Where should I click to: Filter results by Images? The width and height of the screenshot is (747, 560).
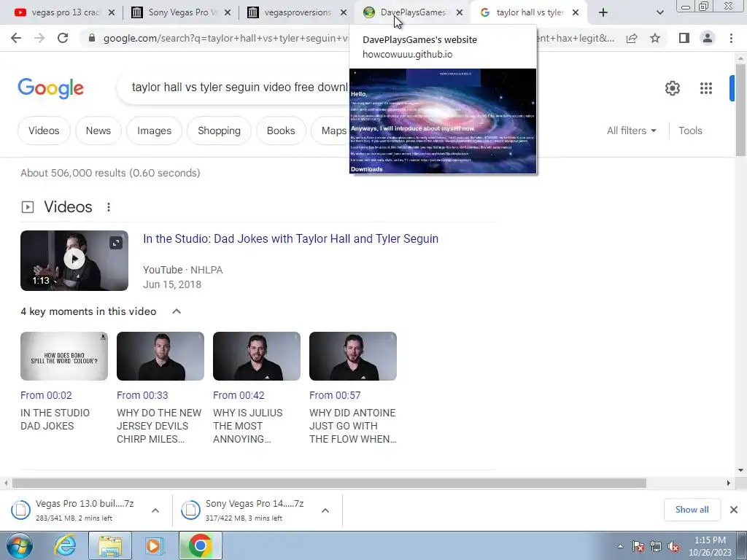coord(154,131)
